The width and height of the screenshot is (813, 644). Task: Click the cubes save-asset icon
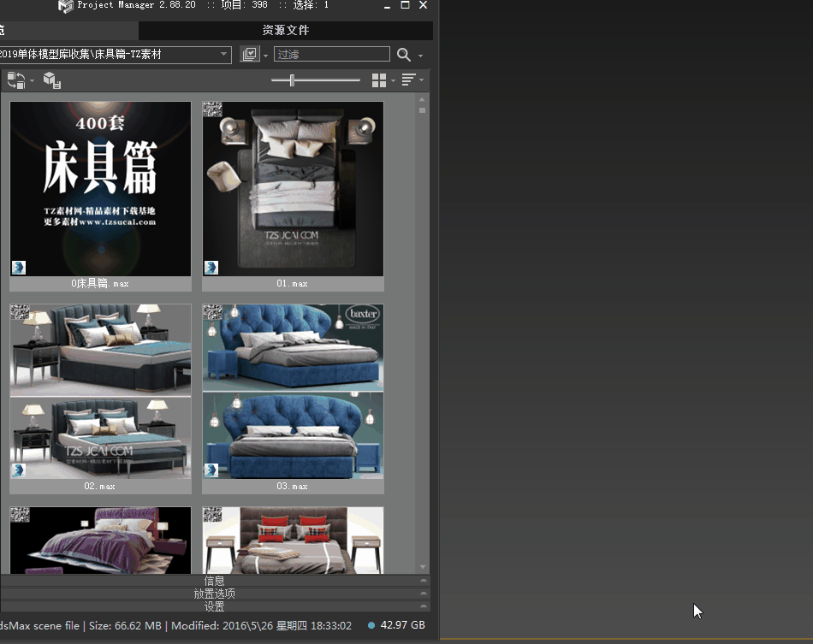tap(52, 80)
